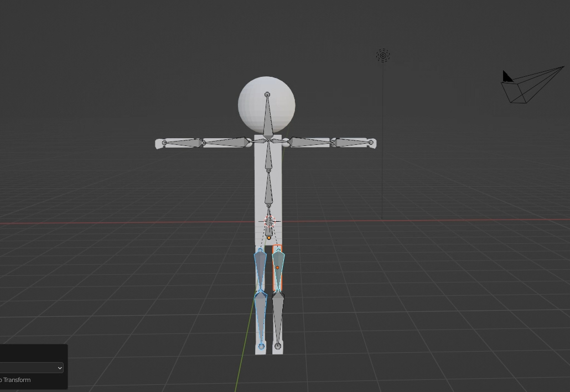The height and width of the screenshot is (392, 570).
Task: Click the Transform option label
Action: click(15, 380)
